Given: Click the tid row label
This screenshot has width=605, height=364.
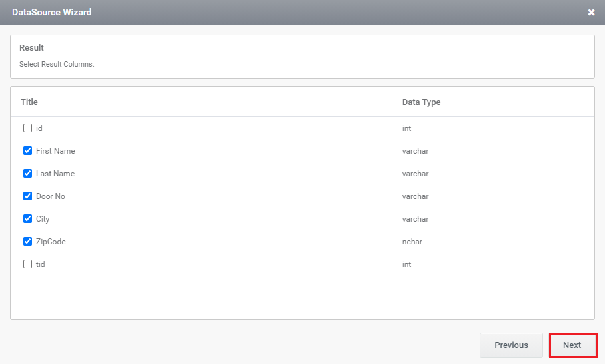Looking at the screenshot, I should pyautogui.click(x=40, y=264).
